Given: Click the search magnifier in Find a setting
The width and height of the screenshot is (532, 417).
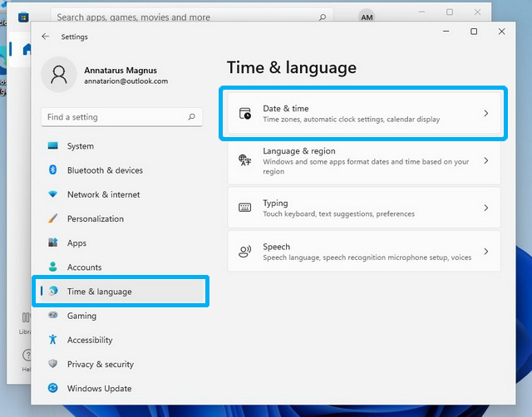Looking at the screenshot, I should (x=192, y=117).
